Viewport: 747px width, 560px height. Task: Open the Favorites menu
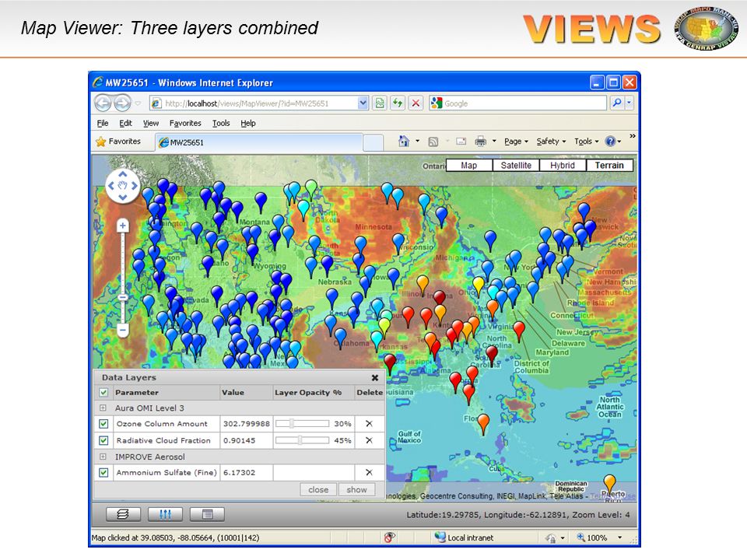pyautogui.click(x=185, y=124)
